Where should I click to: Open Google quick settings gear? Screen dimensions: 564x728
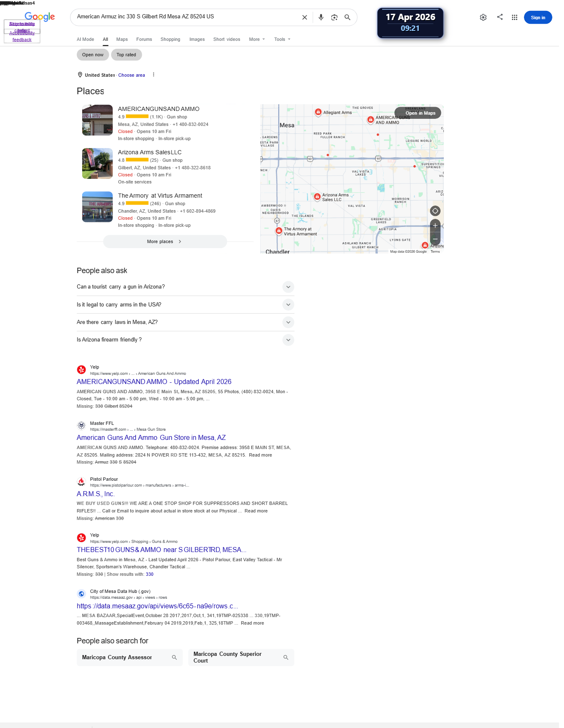(x=483, y=18)
